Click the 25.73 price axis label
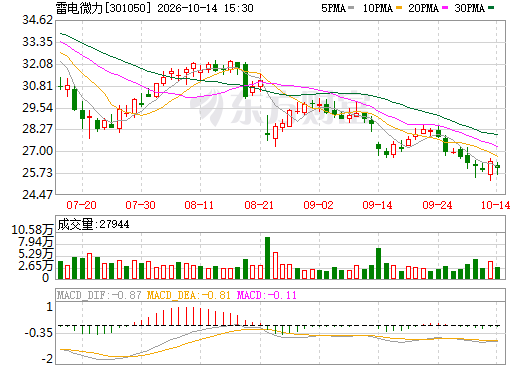 click(37, 173)
